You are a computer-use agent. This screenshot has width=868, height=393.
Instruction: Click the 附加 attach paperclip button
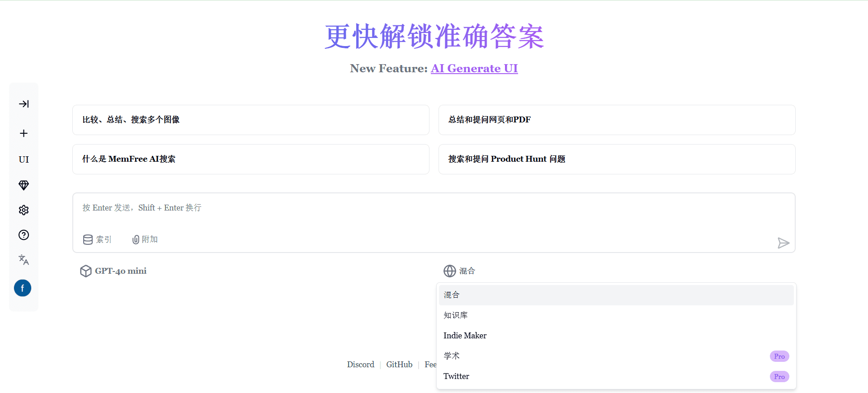145,239
